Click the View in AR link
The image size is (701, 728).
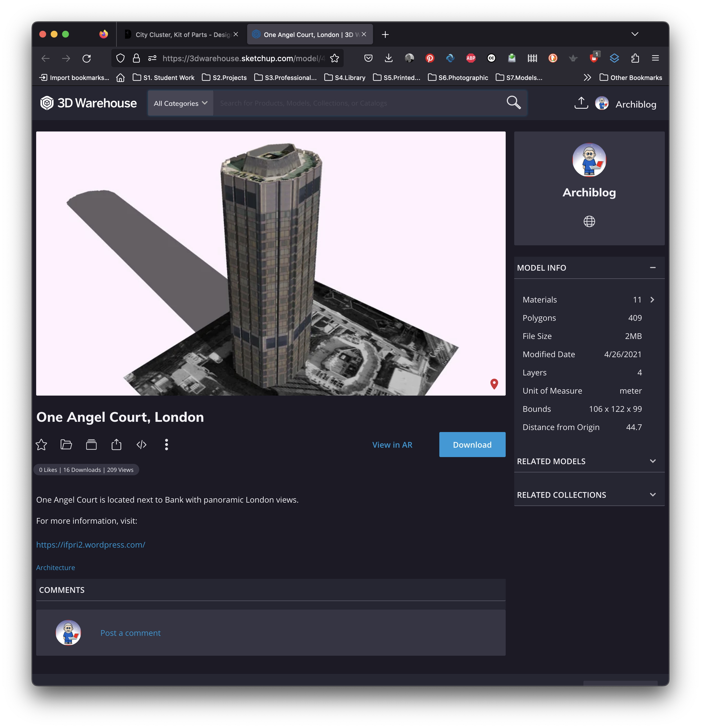point(392,445)
